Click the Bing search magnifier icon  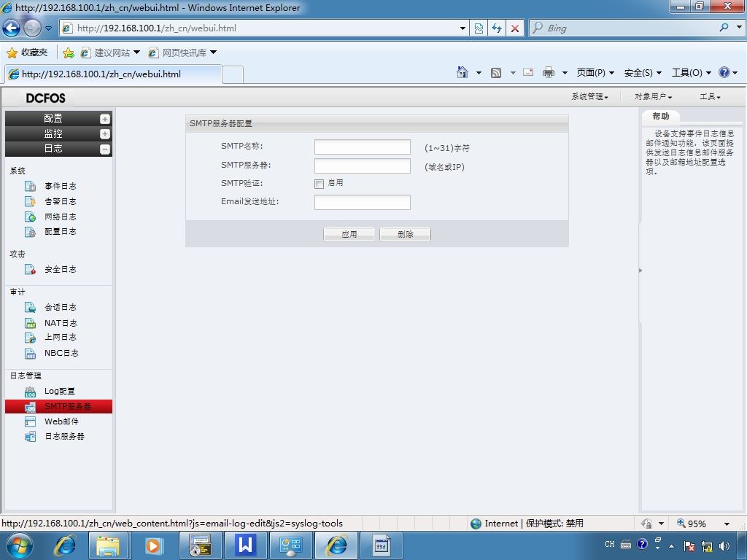[724, 28]
